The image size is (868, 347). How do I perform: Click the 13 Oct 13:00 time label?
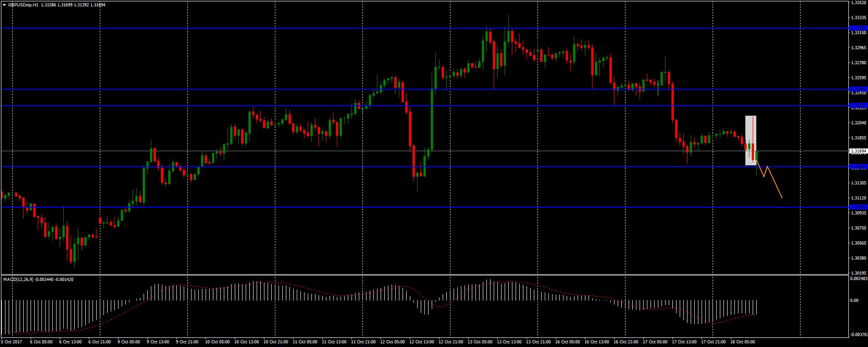tap(509, 342)
